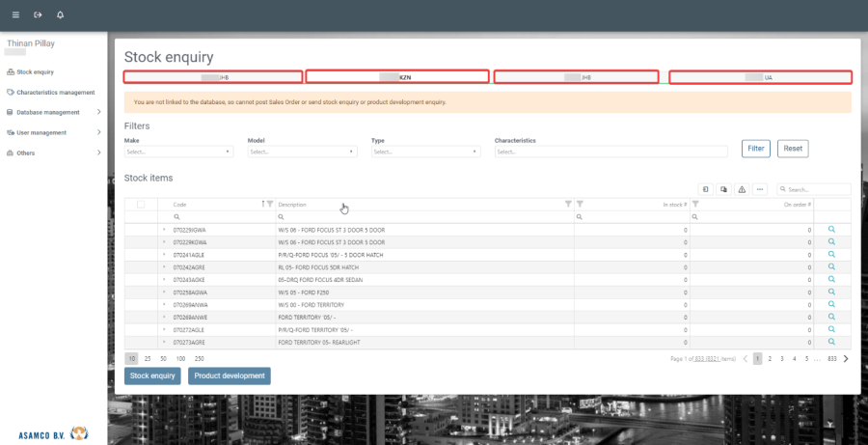Set page size to 50
The image size is (868, 445).
click(163, 358)
